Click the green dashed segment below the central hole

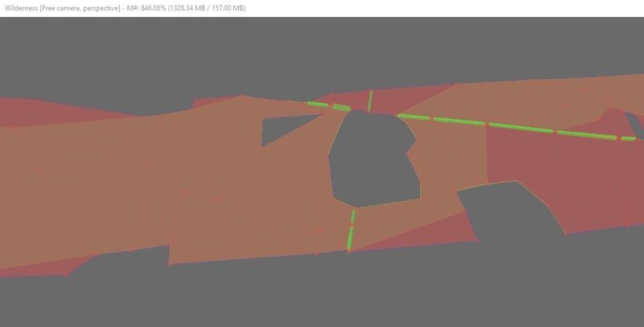tap(351, 230)
